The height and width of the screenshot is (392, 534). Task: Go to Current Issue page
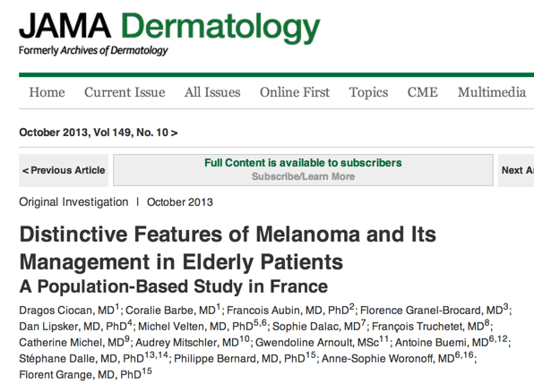125,92
